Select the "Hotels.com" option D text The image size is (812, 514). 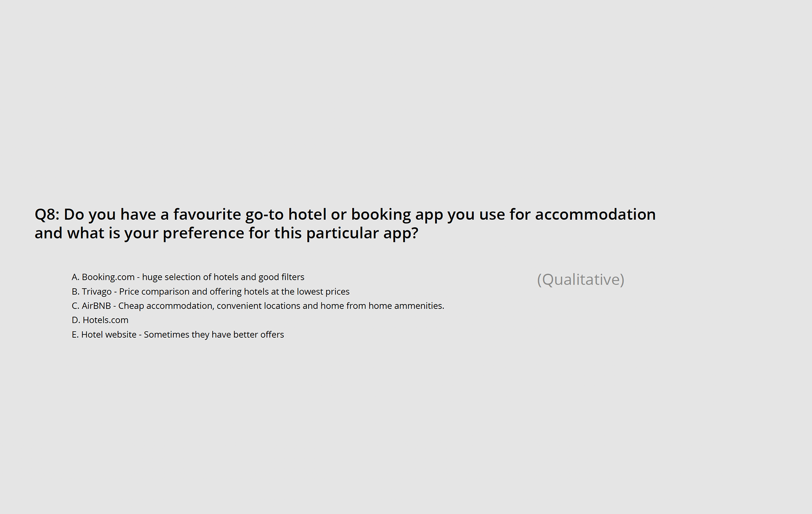pos(105,320)
